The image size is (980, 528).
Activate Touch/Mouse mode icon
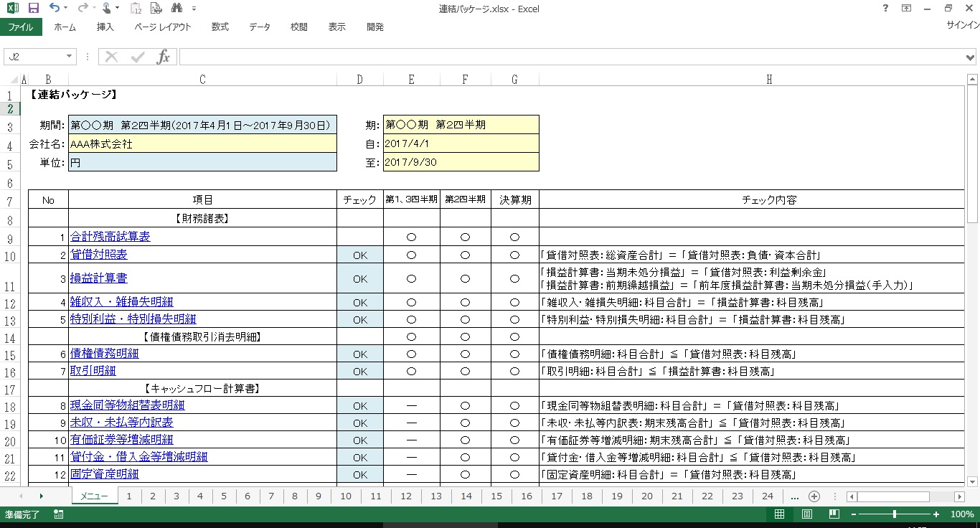coord(108,8)
